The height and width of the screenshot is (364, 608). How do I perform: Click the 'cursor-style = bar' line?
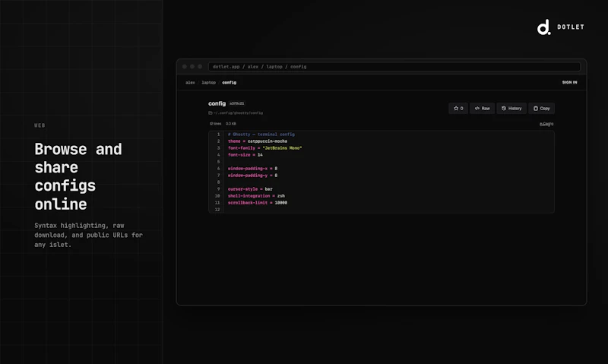[x=250, y=189]
